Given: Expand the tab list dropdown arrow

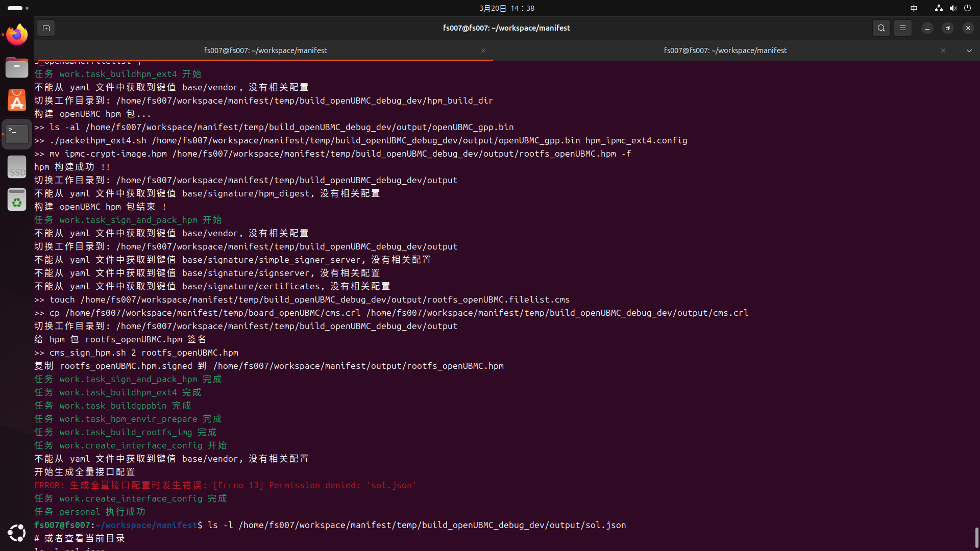Looking at the screenshot, I should point(969,51).
